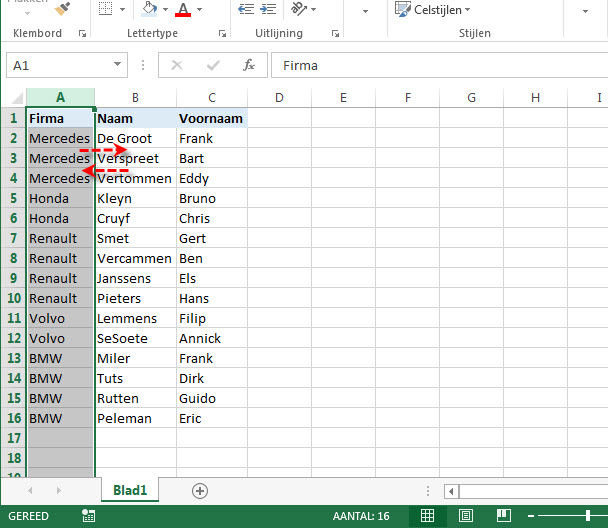The width and height of the screenshot is (608, 528).
Task: Select column D header
Action: point(279,97)
